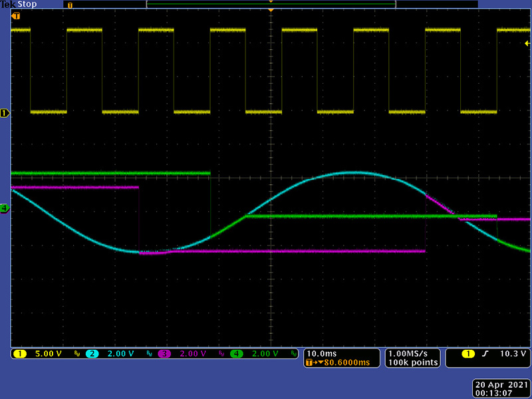Click the 20 Apr 2021 date readout

click(501, 385)
